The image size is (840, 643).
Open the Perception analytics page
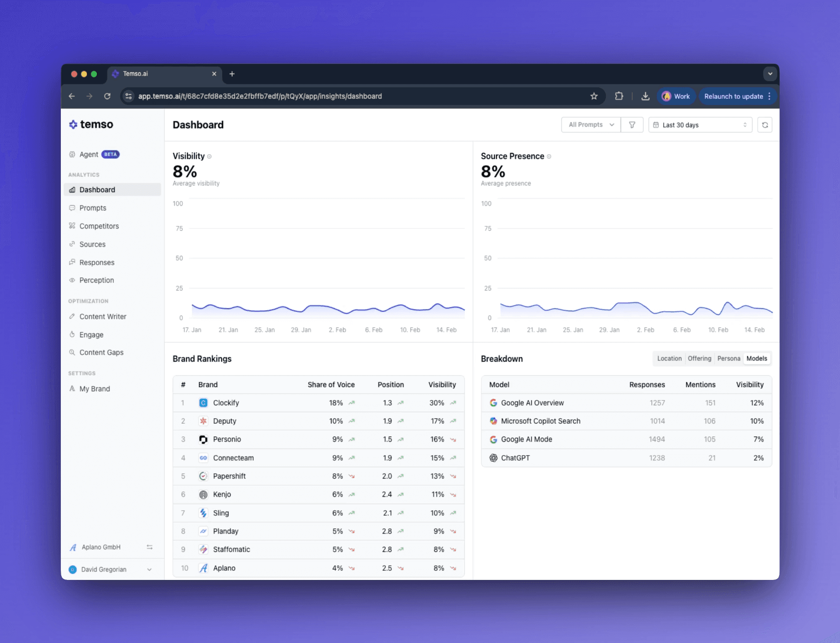coord(97,280)
